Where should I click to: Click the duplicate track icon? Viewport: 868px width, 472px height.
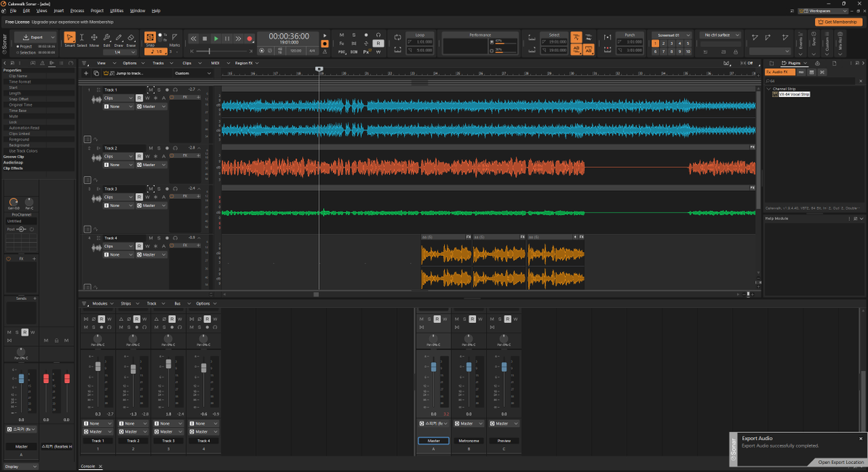[x=96, y=73]
